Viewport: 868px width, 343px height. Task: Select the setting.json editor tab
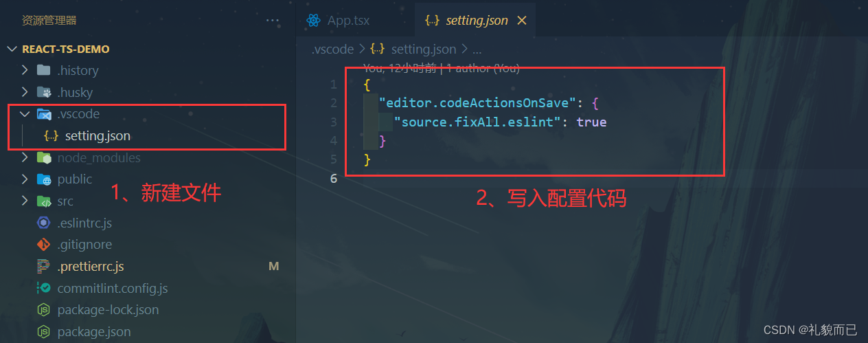tap(475, 20)
